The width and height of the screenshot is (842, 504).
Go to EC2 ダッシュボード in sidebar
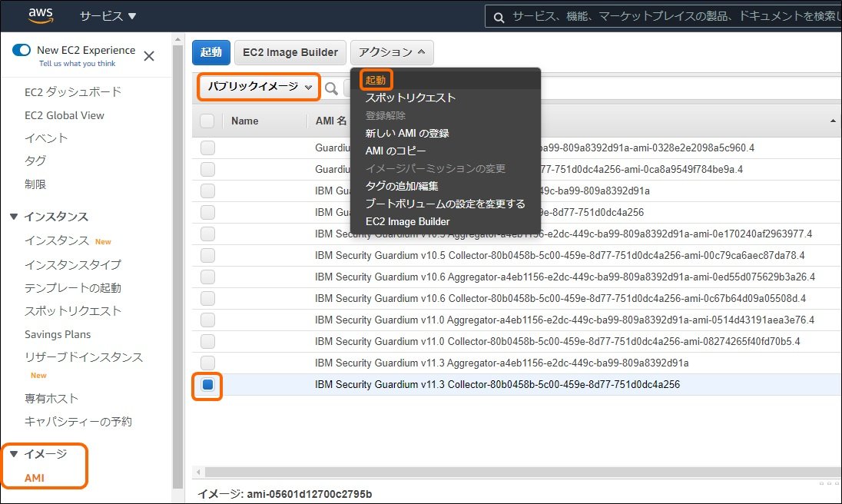[x=73, y=91]
